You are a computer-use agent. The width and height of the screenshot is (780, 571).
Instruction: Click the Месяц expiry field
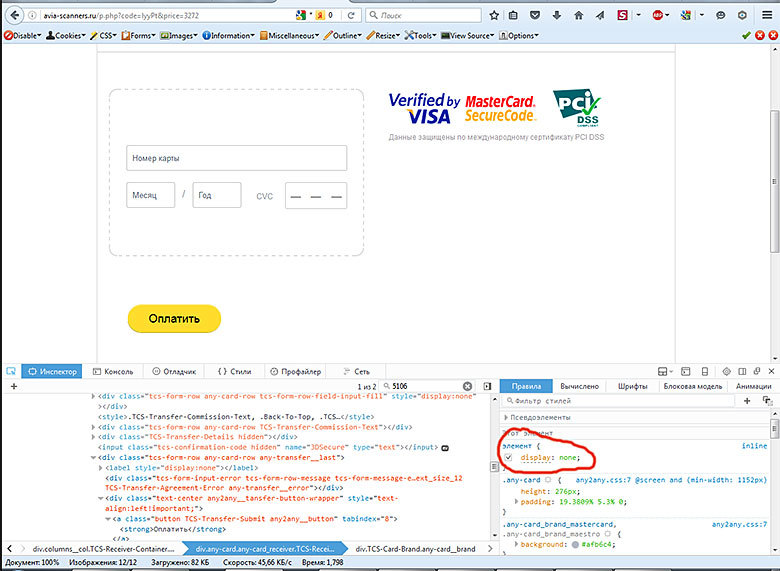(x=150, y=194)
